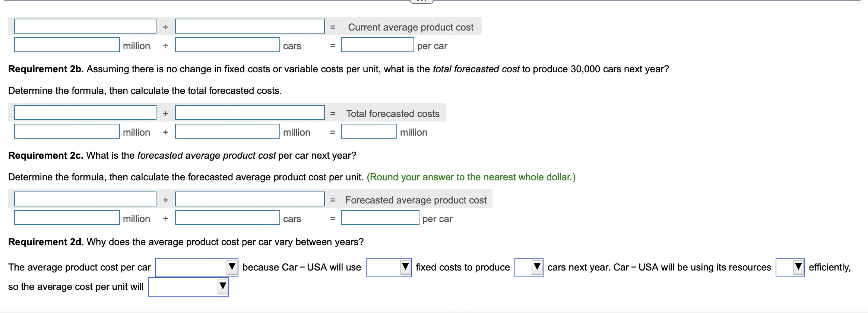Click the denominator field for Forecasted average product cost
This screenshot has height=313, width=868.
[250, 199]
